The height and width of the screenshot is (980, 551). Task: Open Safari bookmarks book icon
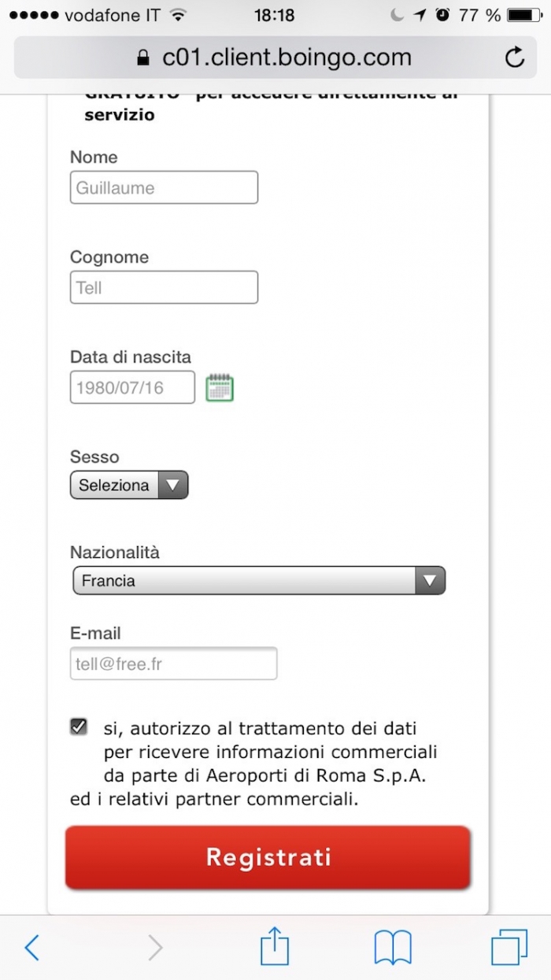pos(393,947)
